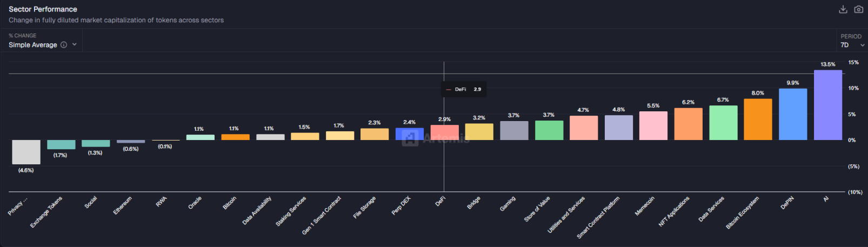Click the orange Bitcoin Ecosystem bar
Screen dimensions: 868x247
pos(758,119)
